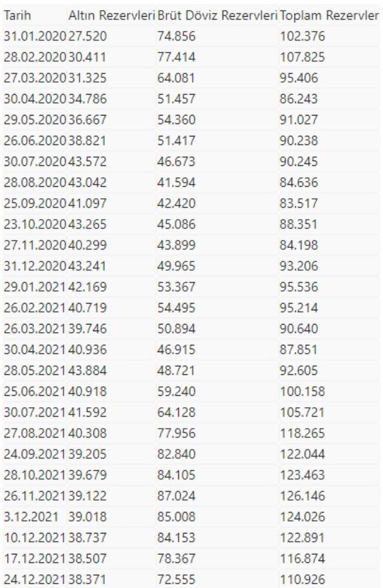This screenshot has width=383, height=588.
Task: Select the gold value 43.884
Action: 88,371
